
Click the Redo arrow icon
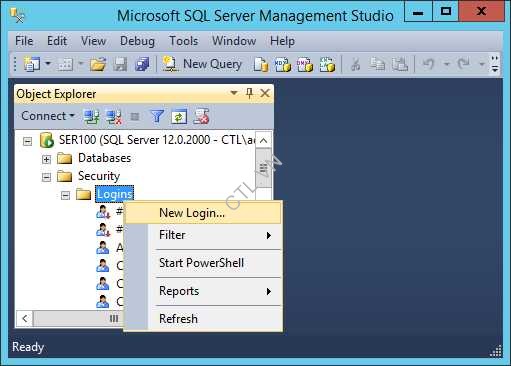tap(463, 64)
